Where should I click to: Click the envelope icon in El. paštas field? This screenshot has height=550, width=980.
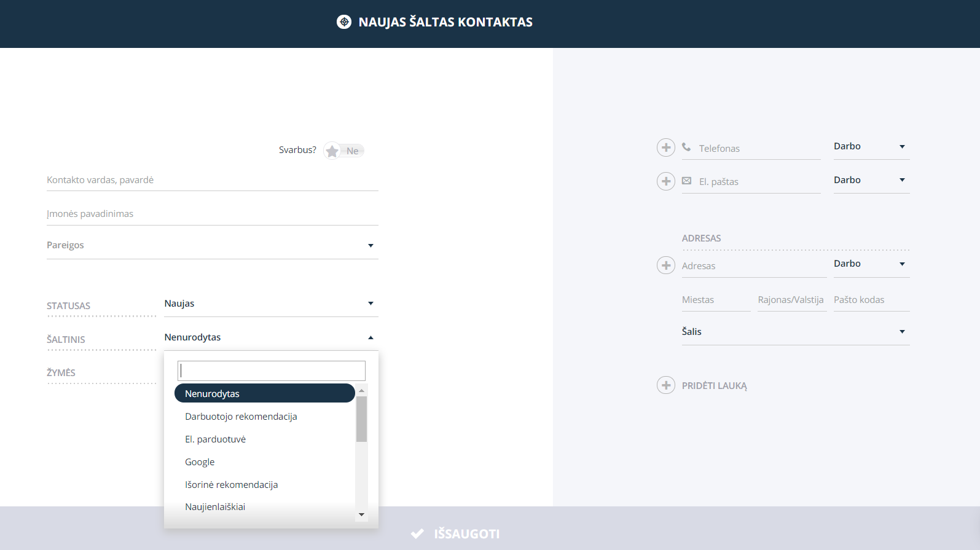coord(686,181)
